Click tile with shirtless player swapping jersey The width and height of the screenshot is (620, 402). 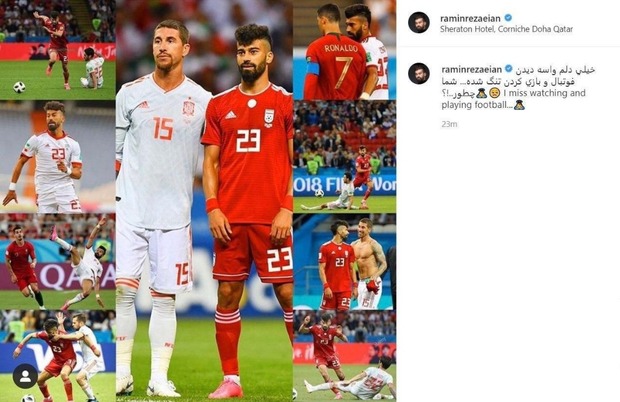click(x=344, y=262)
